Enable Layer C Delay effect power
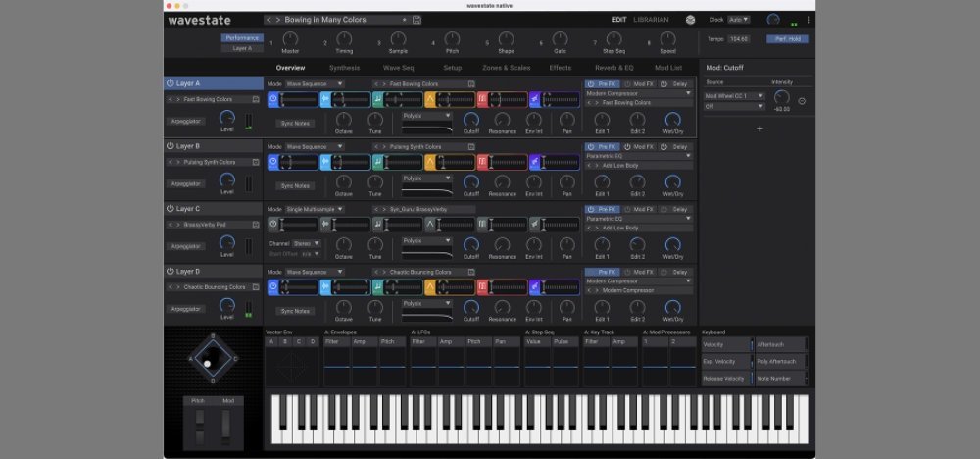The height and width of the screenshot is (459, 980). pyautogui.click(x=663, y=209)
